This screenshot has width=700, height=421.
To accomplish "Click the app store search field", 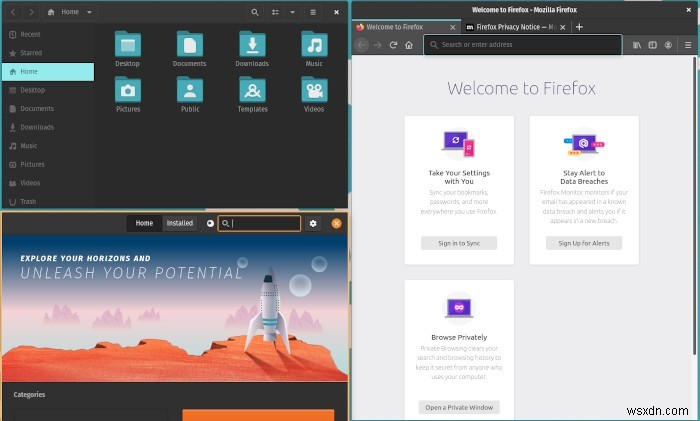I will click(259, 223).
